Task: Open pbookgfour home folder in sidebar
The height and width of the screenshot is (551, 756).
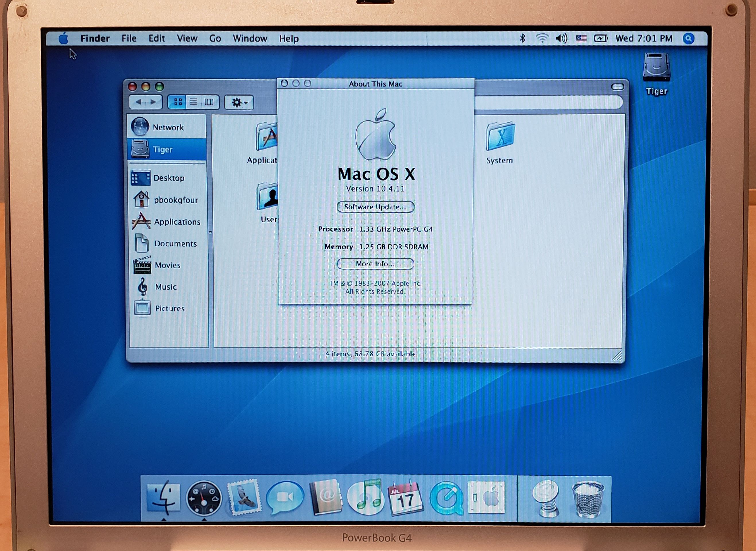Action: tap(167, 200)
